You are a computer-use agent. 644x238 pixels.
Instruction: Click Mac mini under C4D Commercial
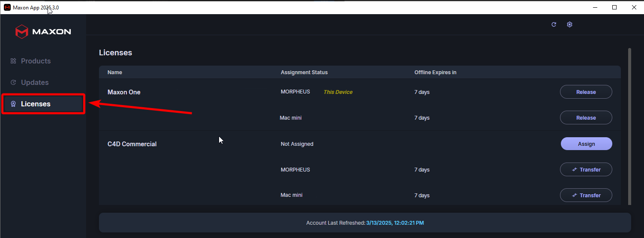coord(292,195)
